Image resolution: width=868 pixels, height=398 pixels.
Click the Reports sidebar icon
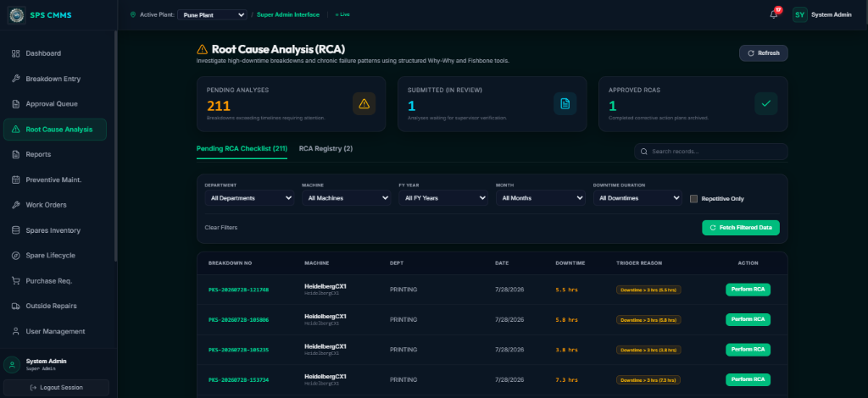click(15, 154)
